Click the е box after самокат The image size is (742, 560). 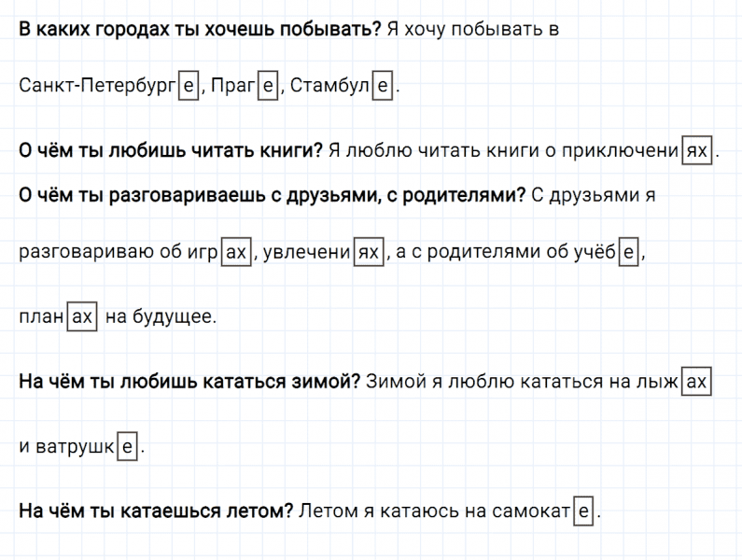pyautogui.click(x=583, y=511)
